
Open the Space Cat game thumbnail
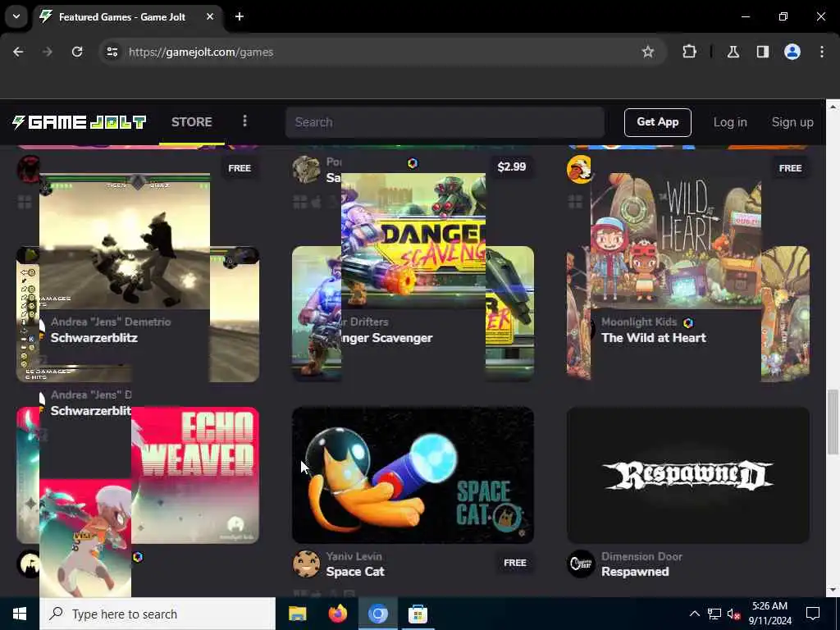click(413, 475)
